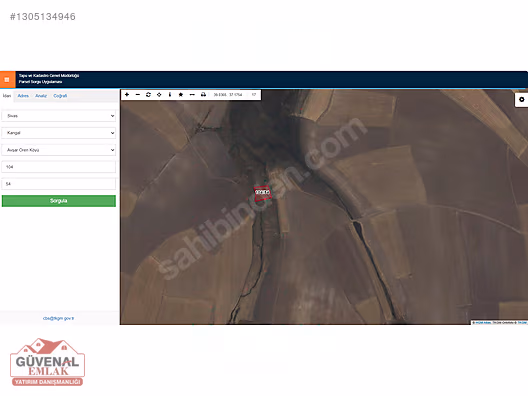Click the measure line tool icon
The width and height of the screenshot is (528, 396).
click(x=192, y=95)
